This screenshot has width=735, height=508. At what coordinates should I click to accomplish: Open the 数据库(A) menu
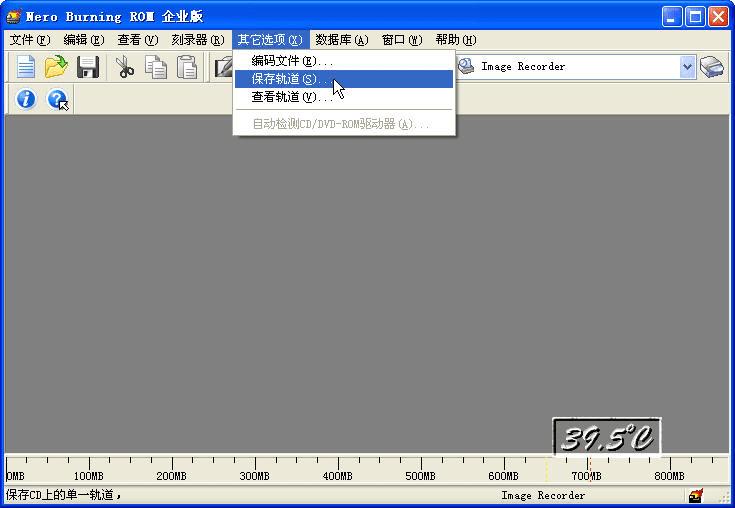click(341, 40)
